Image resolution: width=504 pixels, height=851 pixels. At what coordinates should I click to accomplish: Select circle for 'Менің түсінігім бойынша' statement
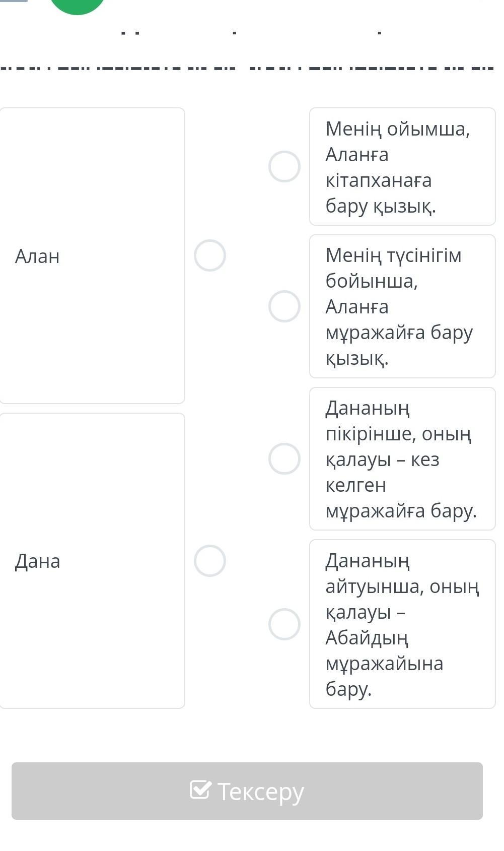284,306
